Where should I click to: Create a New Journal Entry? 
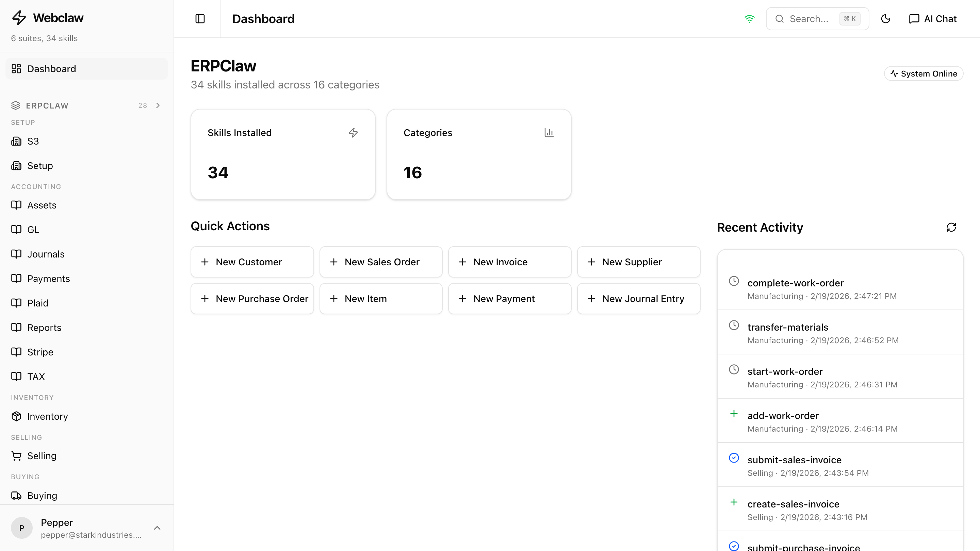pos(638,299)
